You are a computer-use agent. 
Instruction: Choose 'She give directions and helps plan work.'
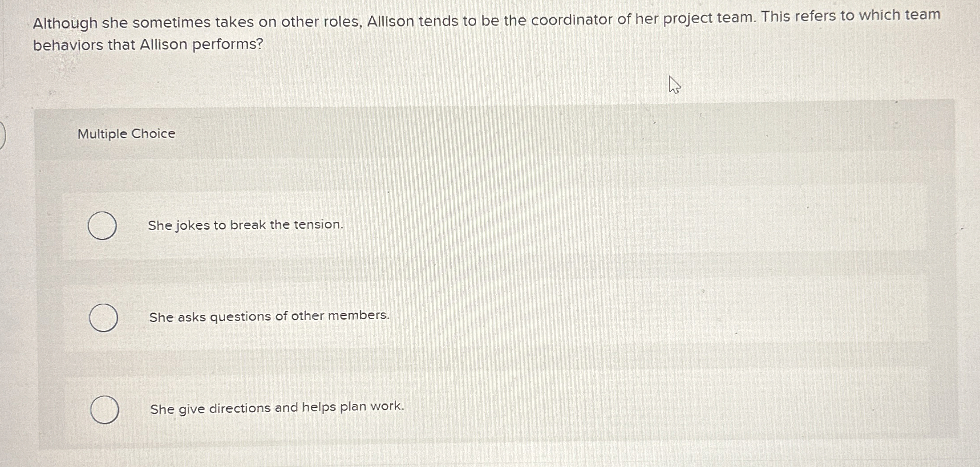pos(276,407)
